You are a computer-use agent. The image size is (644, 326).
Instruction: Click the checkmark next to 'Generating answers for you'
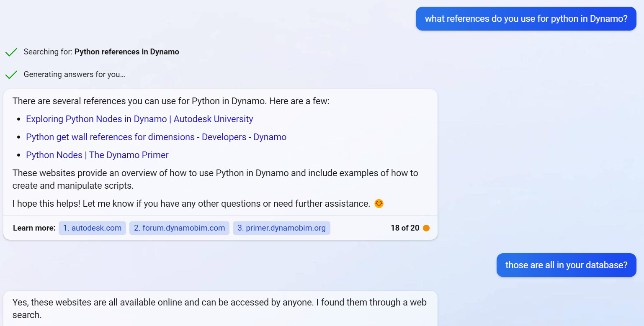click(11, 74)
